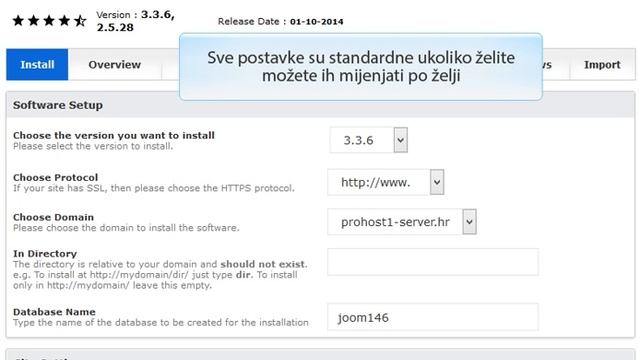Screen dimensions: 640x360
Task: Open the Install tab
Action: click(37, 64)
